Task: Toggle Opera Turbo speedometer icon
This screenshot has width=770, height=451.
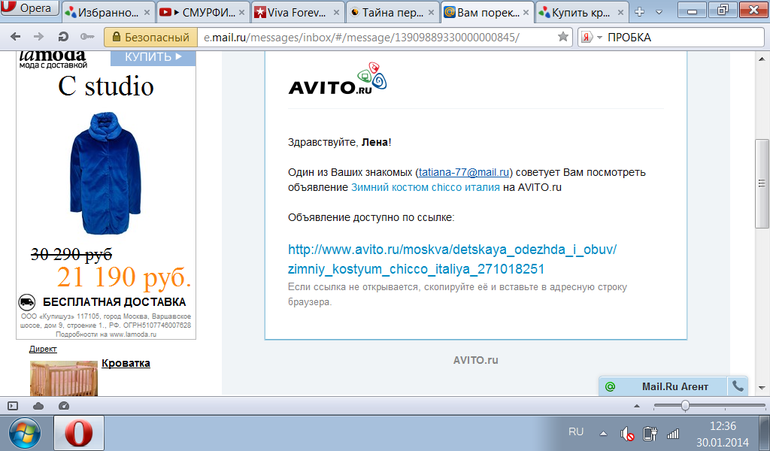Action: [x=63, y=406]
